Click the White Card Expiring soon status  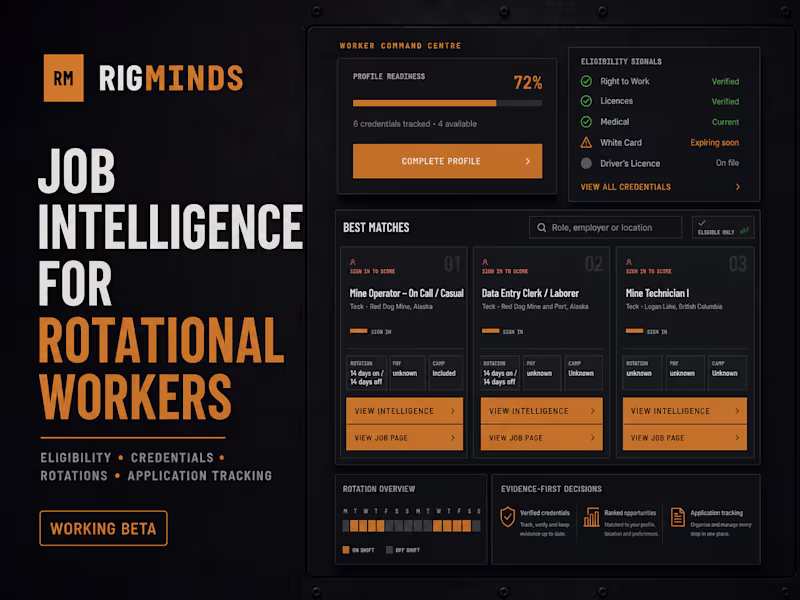pyautogui.click(x=714, y=143)
